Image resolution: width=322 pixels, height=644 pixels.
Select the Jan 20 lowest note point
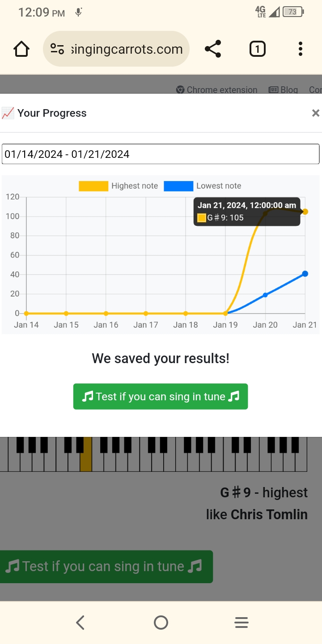pos(265,295)
